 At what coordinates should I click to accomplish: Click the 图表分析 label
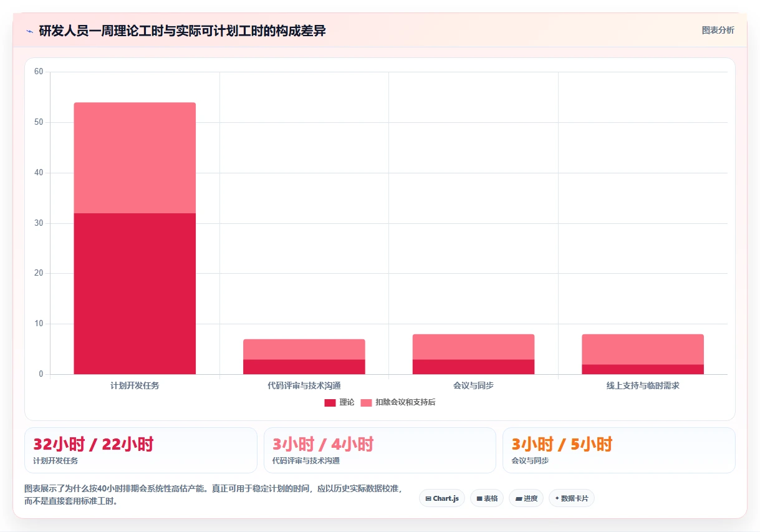pos(718,30)
